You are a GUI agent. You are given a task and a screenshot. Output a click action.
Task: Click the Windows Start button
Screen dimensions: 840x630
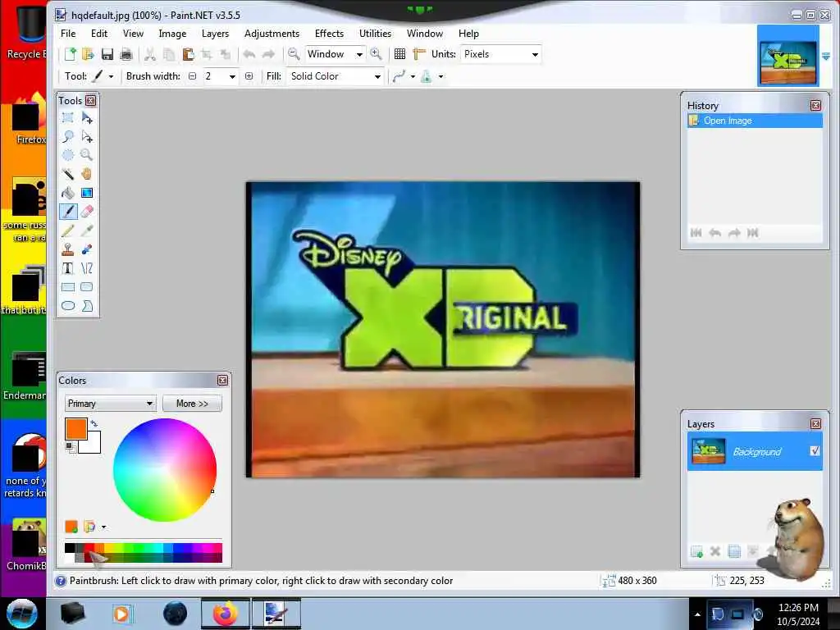click(21, 614)
